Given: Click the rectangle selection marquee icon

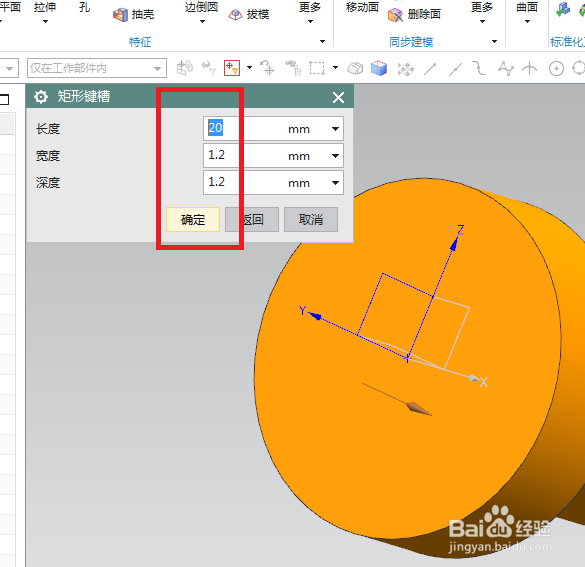Looking at the screenshot, I should pyautogui.click(x=317, y=68).
